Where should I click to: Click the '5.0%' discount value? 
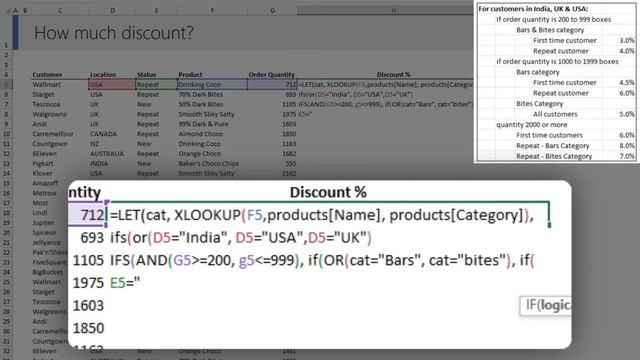coord(627,114)
